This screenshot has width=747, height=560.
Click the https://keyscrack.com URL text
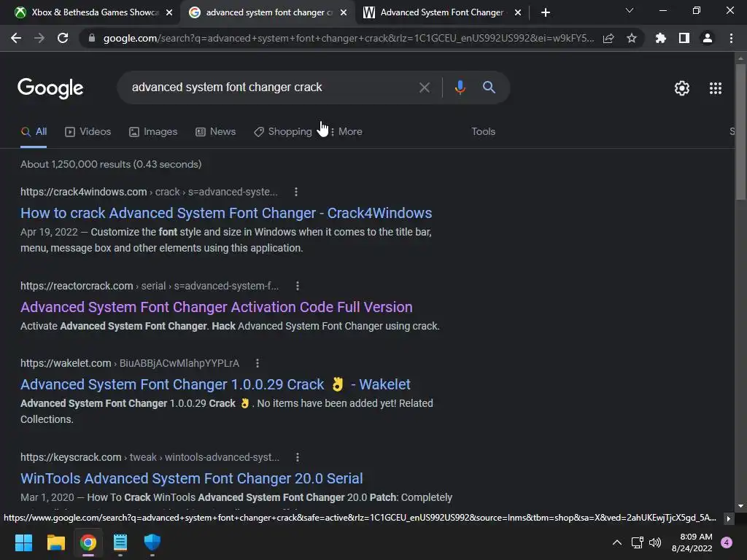(71, 457)
